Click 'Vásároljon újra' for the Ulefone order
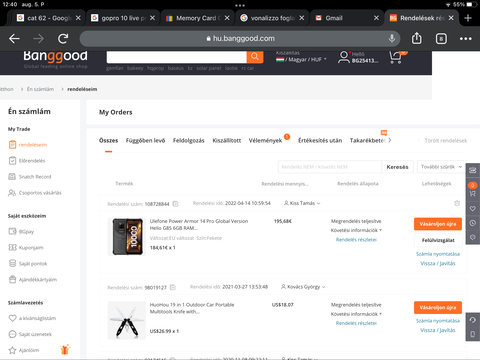 (x=438, y=224)
